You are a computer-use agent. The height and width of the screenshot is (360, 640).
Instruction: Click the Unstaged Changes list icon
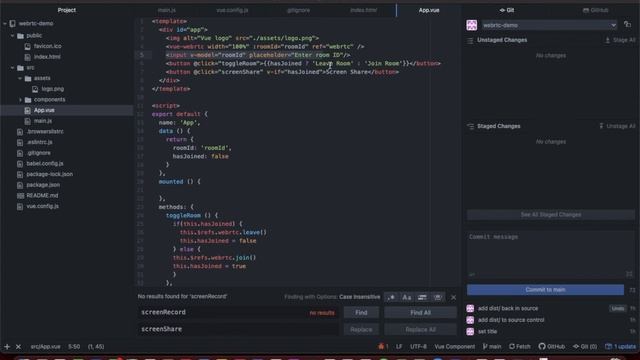click(x=470, y=40)
